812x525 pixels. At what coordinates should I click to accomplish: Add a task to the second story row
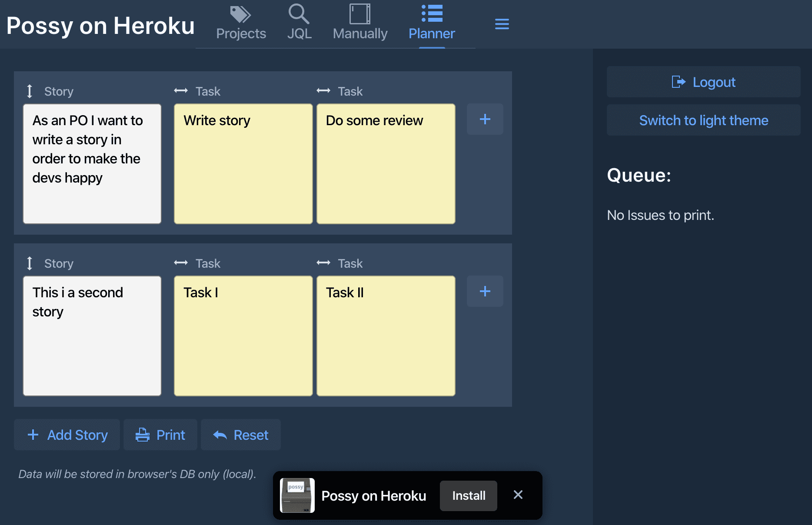485,291
